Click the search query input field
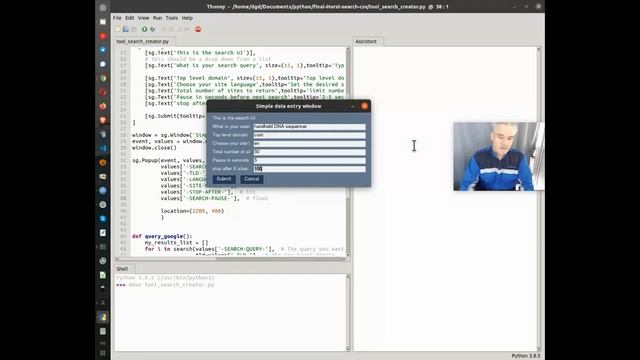The image size is (640, 360). (x=309, y=127)
